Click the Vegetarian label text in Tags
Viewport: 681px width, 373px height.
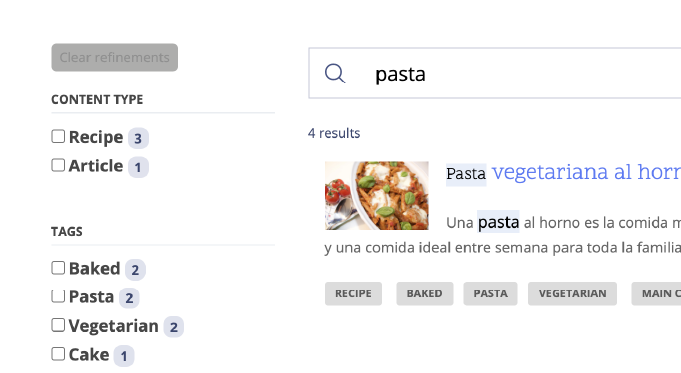[114, 326]
